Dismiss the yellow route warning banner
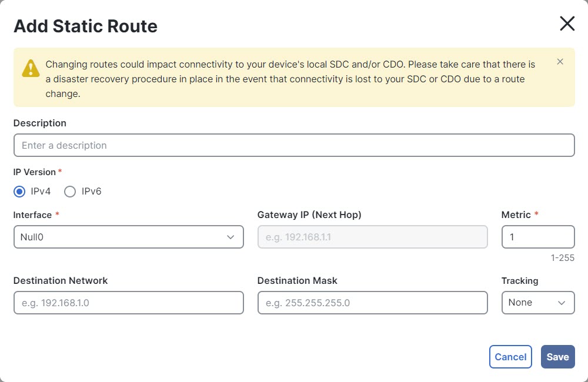 coord(560,62)
